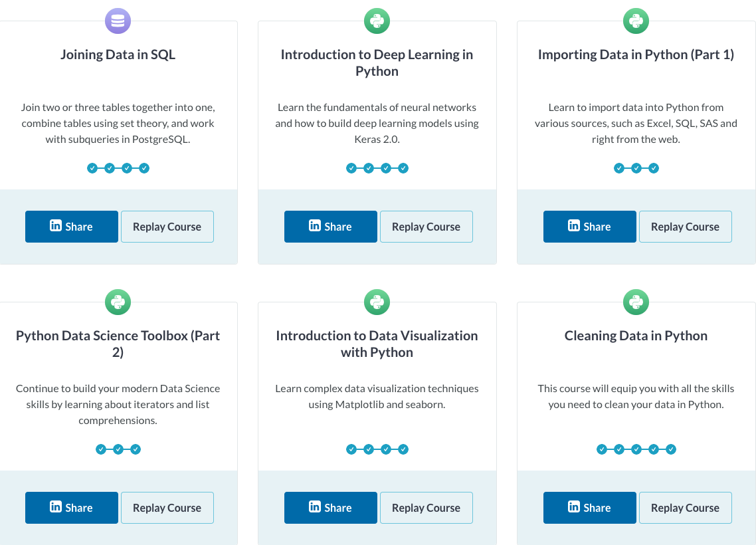Click description 'Learn complex data visualization techniques'

point(377,396)
